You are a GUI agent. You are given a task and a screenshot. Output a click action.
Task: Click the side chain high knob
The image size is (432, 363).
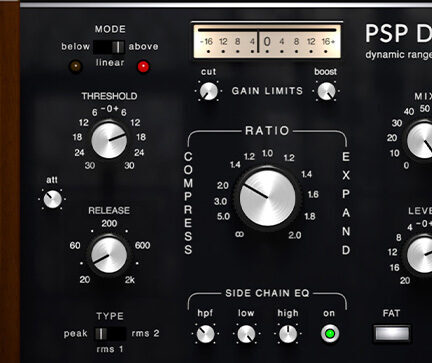[288, 334]
